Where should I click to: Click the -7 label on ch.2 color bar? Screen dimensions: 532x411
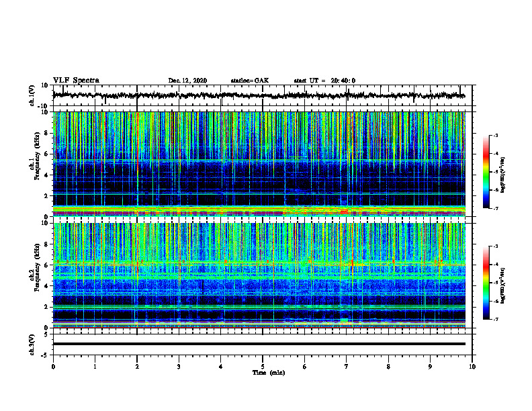click(x=495, y=320)
